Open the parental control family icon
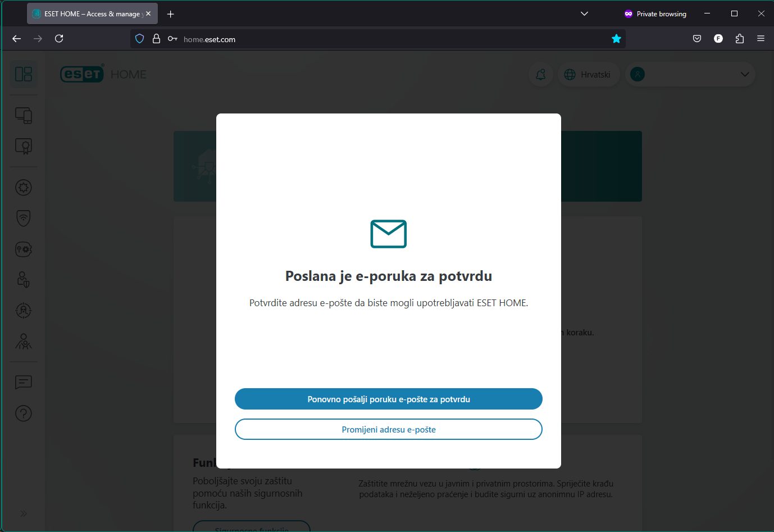 pos(24,342)
